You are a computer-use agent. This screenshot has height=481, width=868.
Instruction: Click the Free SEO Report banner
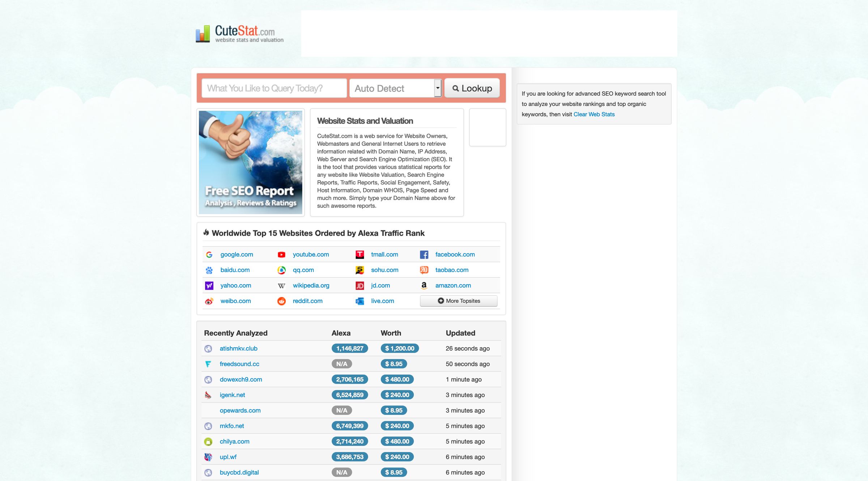(x=251, y=162)
